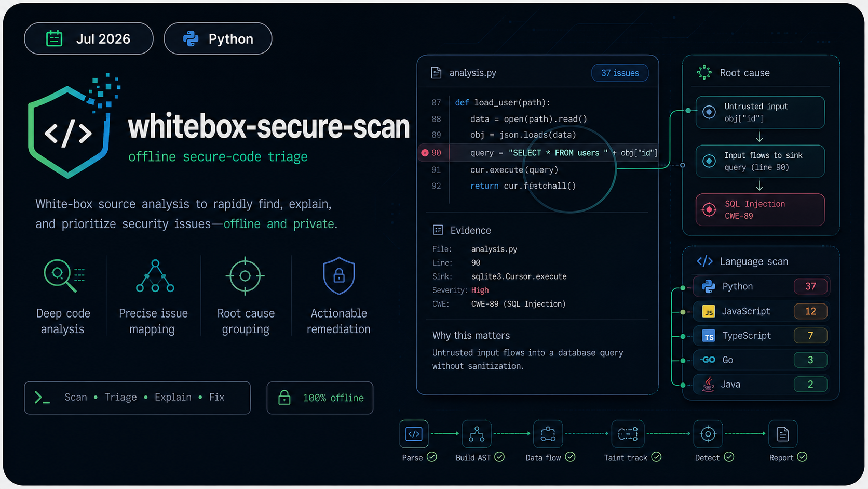Click the Build AST stage icon
868x489 pixels.
pyautogui.click(x=477, y=434)
